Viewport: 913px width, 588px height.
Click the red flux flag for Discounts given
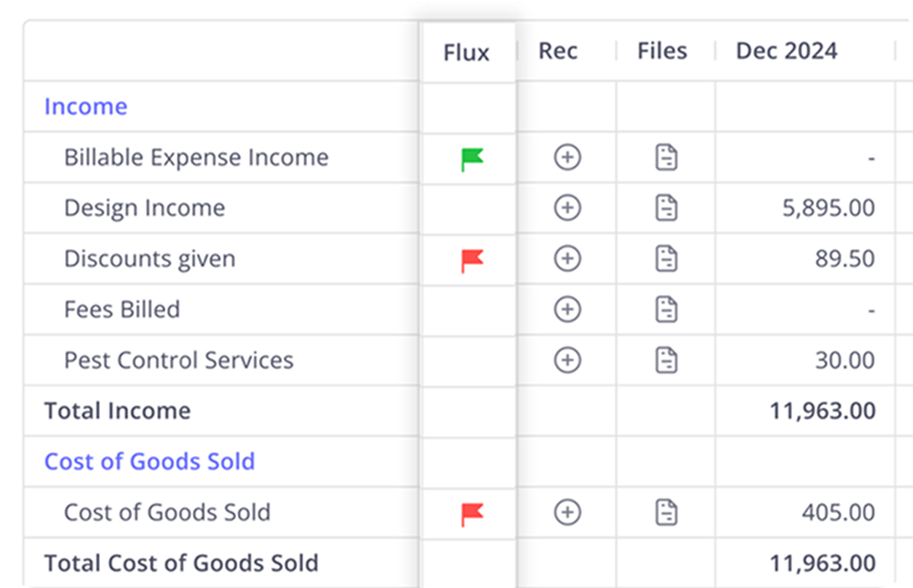pos(472,261)
